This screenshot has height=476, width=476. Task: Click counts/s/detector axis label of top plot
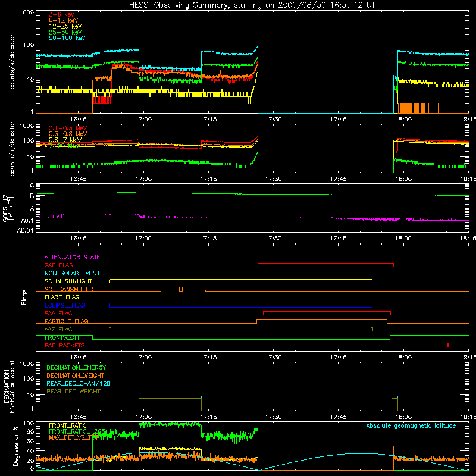[x=12, y=62]
